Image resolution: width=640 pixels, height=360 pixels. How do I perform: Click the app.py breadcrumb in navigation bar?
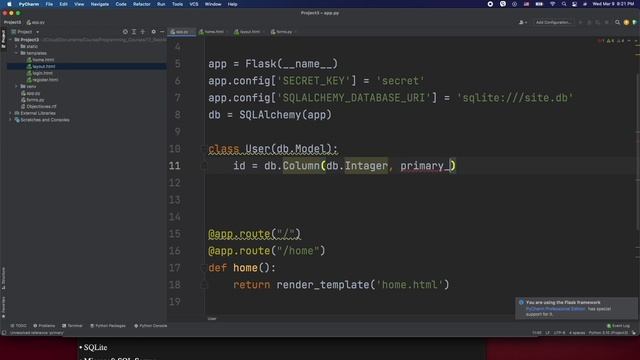click(x=36, y=22)
